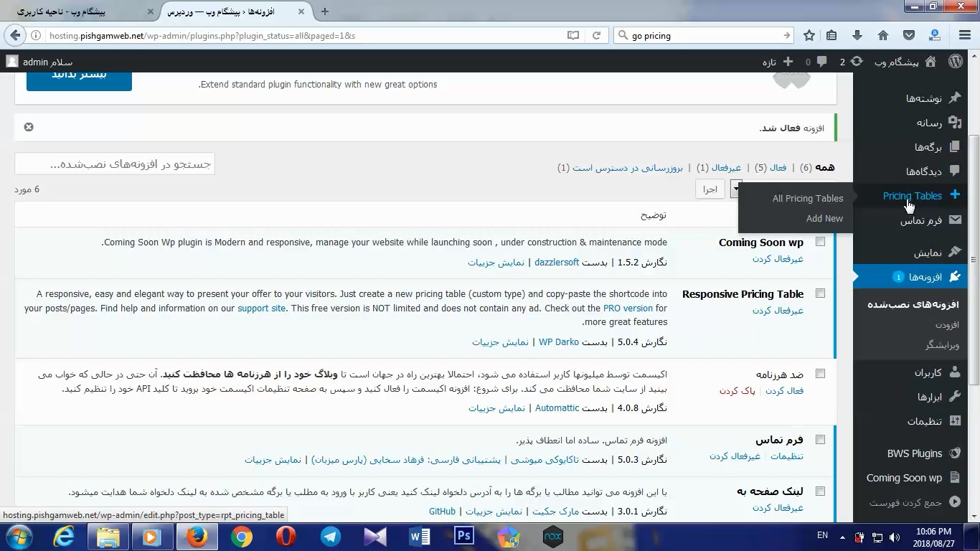The image size is (980, 551).
Task: Tick the فرم تماس plugin checkbox
Action: 820,440
